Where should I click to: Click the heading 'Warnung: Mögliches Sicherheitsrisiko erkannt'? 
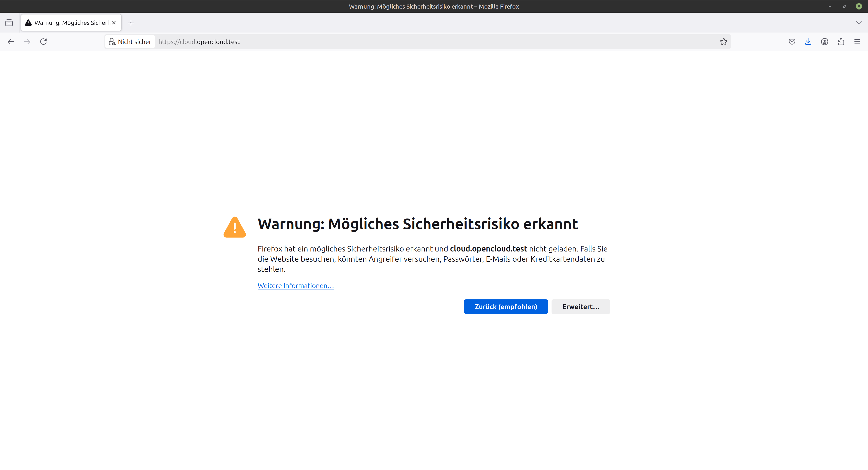point(418,224)
